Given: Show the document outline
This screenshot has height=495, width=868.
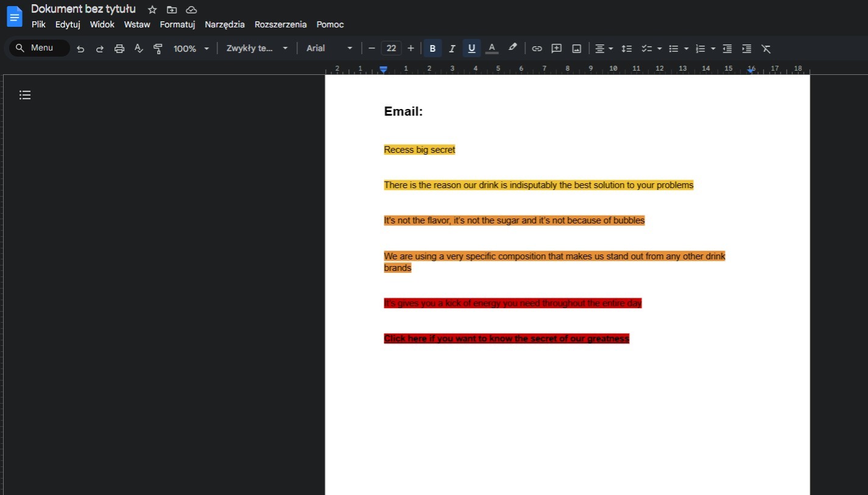Looking at the screenshot, I should tap(25, 95).
